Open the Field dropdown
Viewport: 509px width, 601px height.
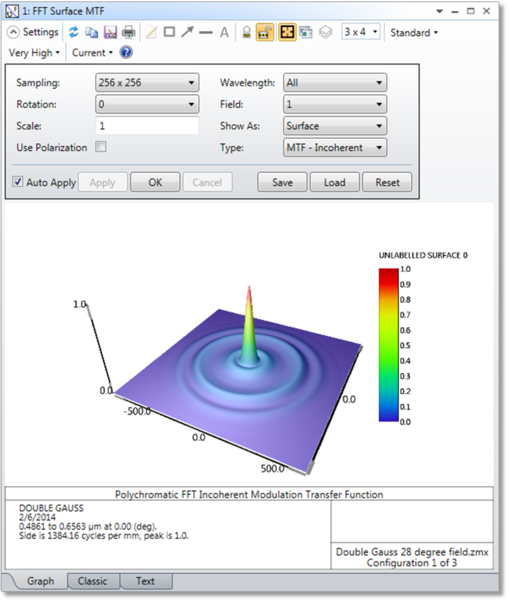(x=335, y=104)
